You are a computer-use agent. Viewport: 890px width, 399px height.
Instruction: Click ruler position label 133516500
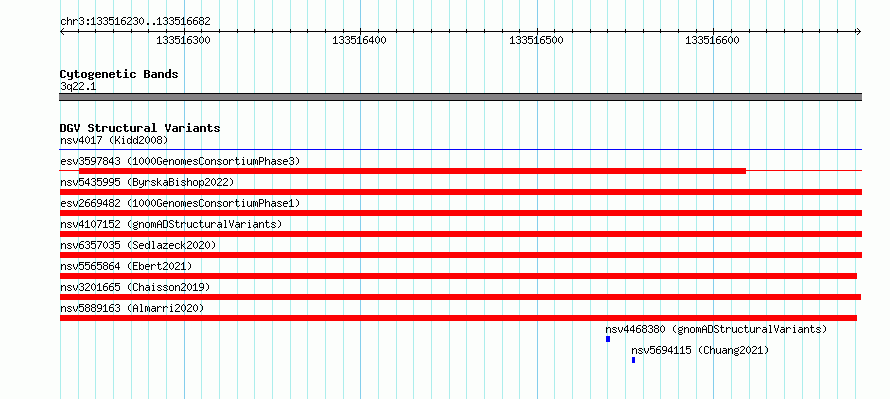[x=536, y=41]
